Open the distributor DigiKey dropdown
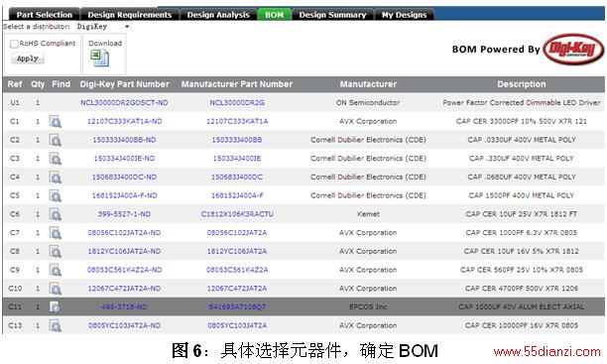The height and width of the screenshot is (364, 607). pyautogui.click(x=103, y=27)
